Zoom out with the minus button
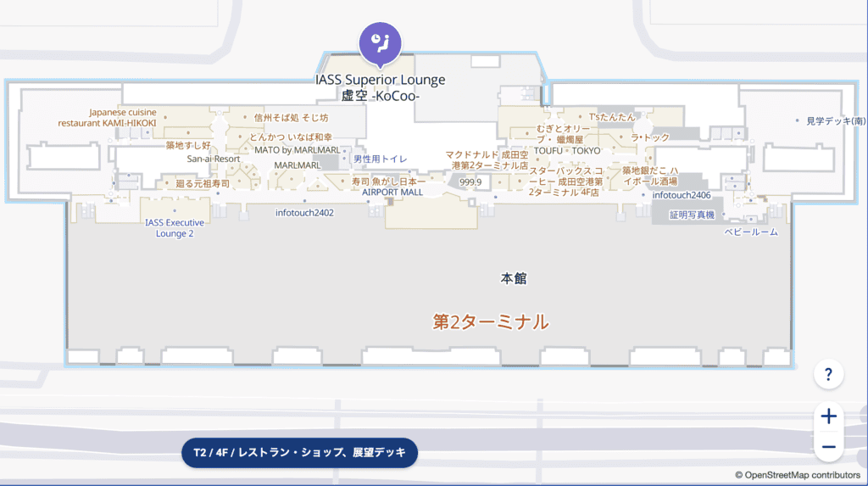868x486 pixels. coord(829,447)
